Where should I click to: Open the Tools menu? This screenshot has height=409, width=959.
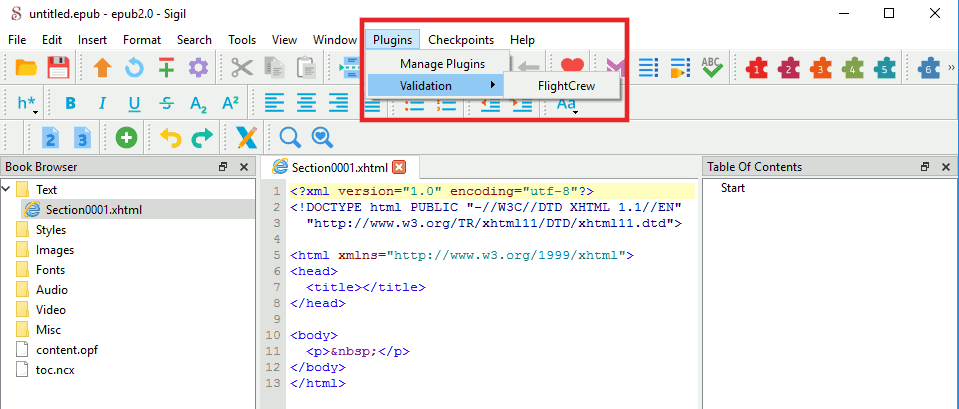tap(242, 40)
